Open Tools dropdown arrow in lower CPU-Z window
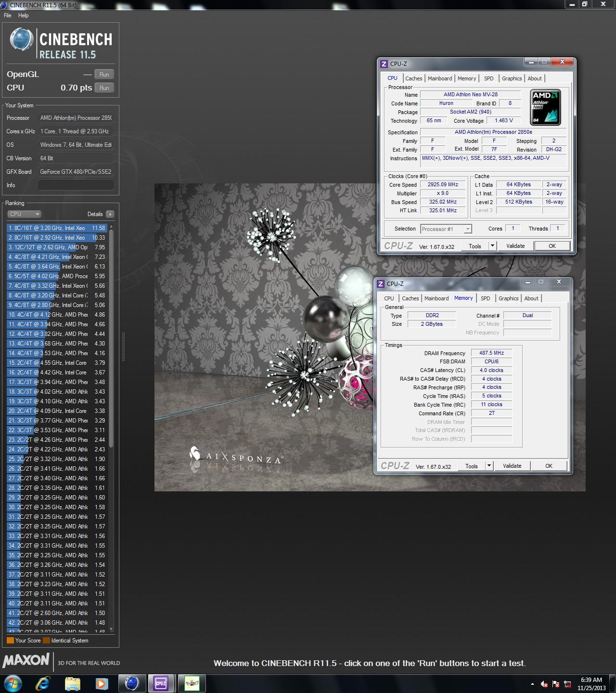 pos(489,466)
